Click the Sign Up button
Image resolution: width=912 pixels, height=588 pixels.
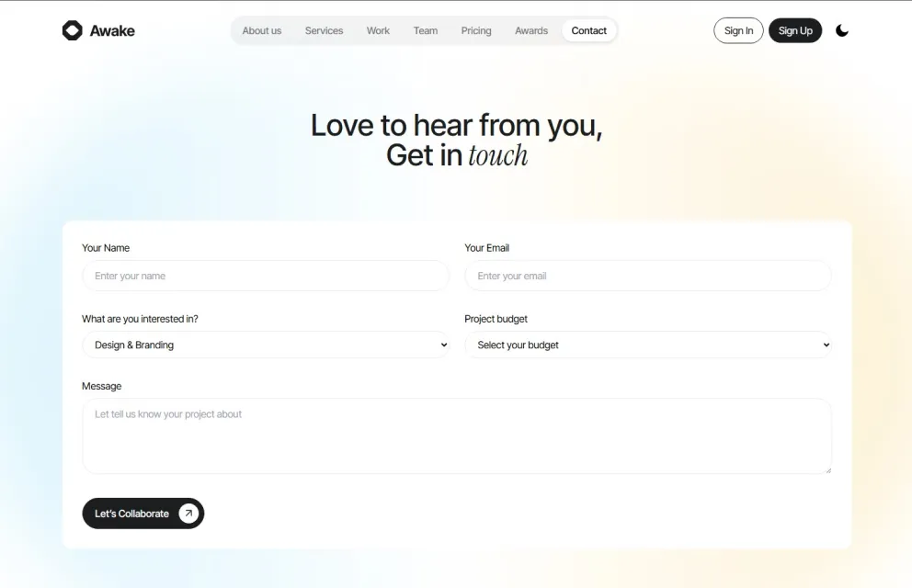[795, 31]
